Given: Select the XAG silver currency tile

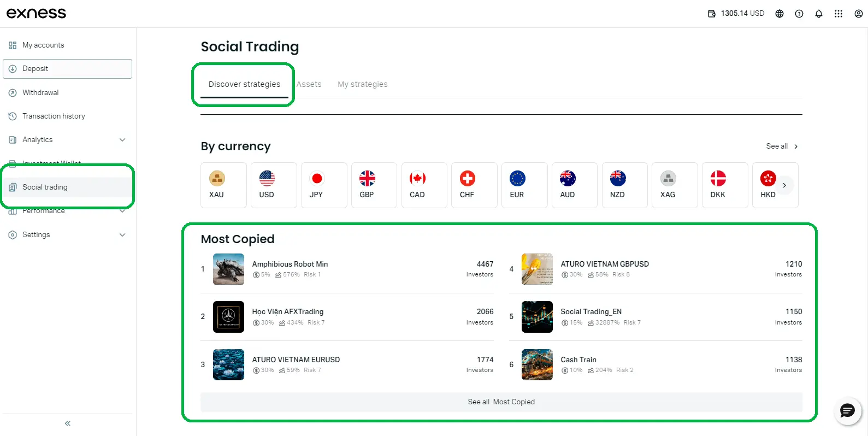Looking at the screenshot, I should click(675, 185).
